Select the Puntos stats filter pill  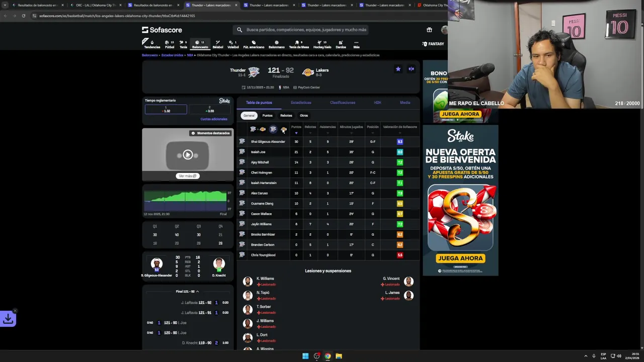click(x=267, y=116)
